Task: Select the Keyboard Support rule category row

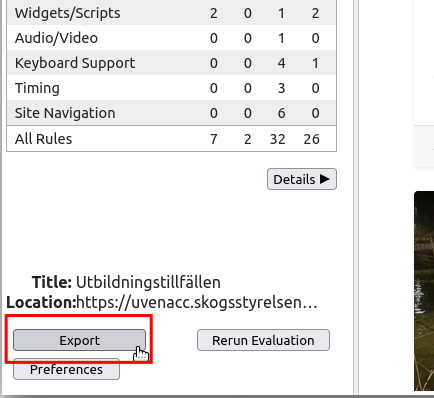Action: click(x=171, y=63)
